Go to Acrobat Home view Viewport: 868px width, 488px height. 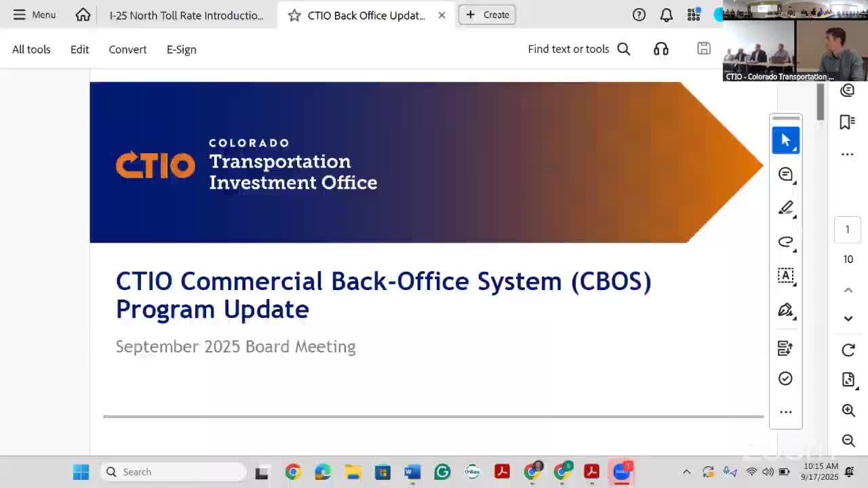click(83, 15)
